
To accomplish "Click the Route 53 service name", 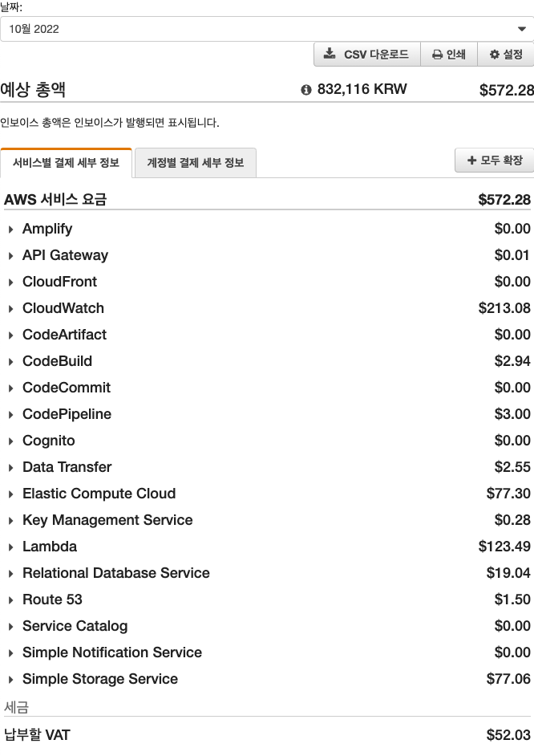I will tap(52, 600).
